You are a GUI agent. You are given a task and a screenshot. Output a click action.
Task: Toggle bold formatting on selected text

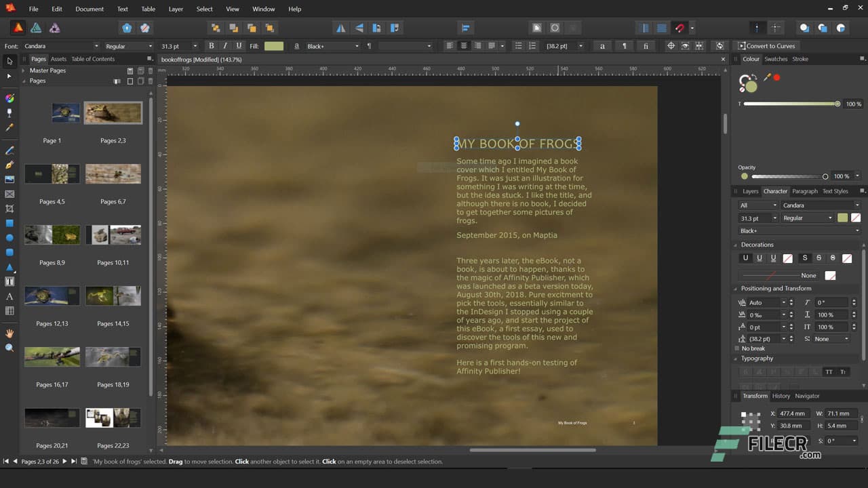pyautogui.click(x=211, y=45)
